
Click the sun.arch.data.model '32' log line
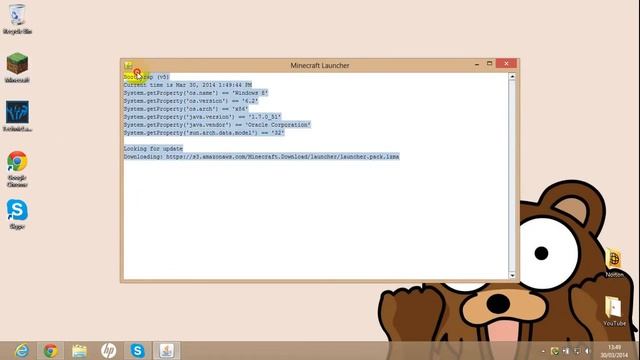pyautogui.click(x=204, y=133)
